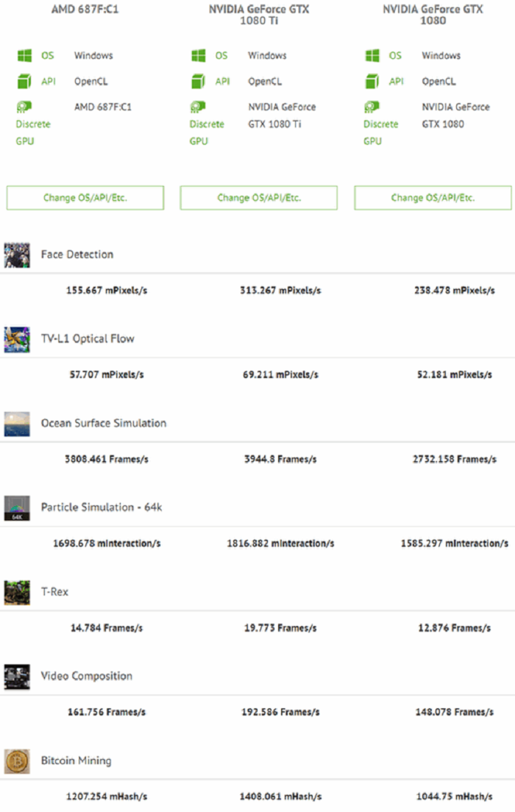Click the 52.181 mPixels/s value
The image size is (515, 812).
tap(455, 374)
